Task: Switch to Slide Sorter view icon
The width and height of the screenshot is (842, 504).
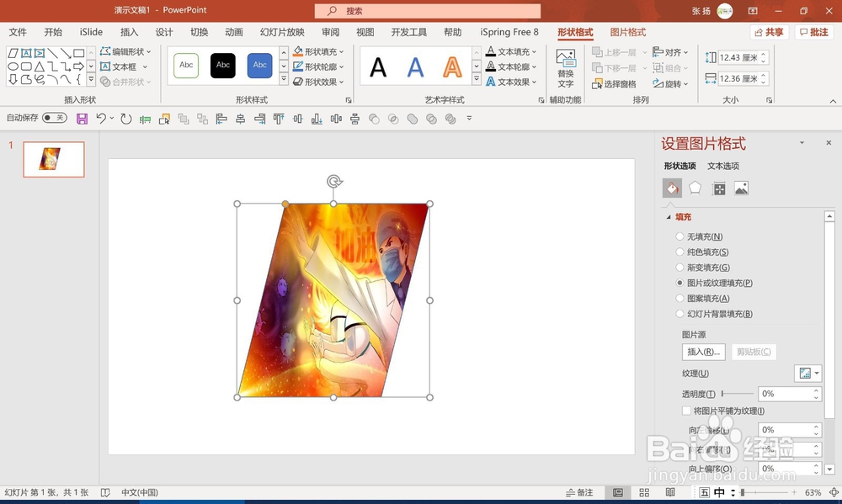Action: [644, 492]
